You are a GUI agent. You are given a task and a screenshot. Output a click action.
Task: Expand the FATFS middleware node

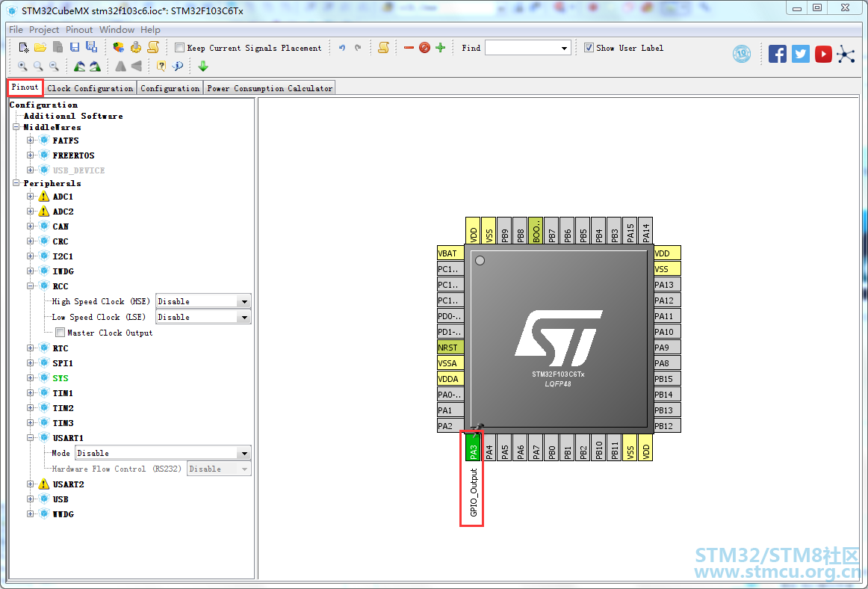pos(31,141)
